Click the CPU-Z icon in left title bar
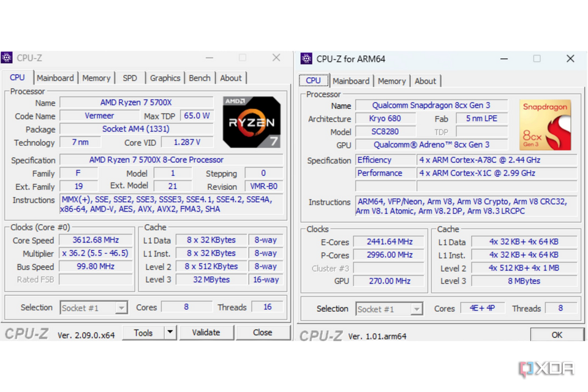Screen dimensions: 588x392 tap(7, 57)
